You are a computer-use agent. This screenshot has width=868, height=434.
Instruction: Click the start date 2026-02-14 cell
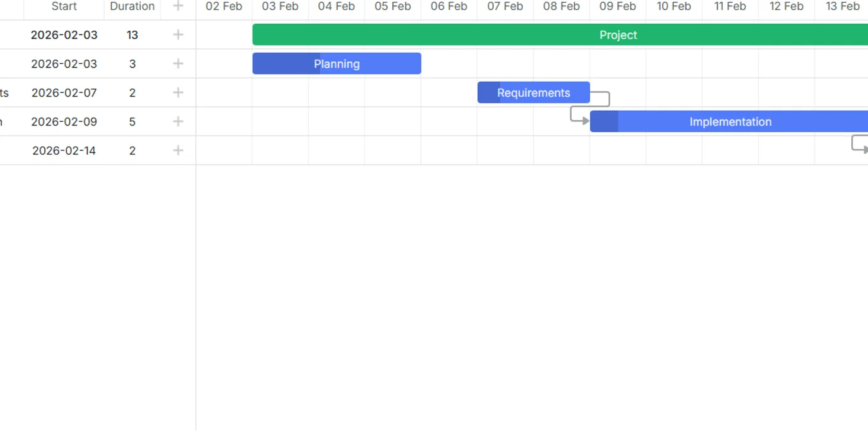coord(64,150)
